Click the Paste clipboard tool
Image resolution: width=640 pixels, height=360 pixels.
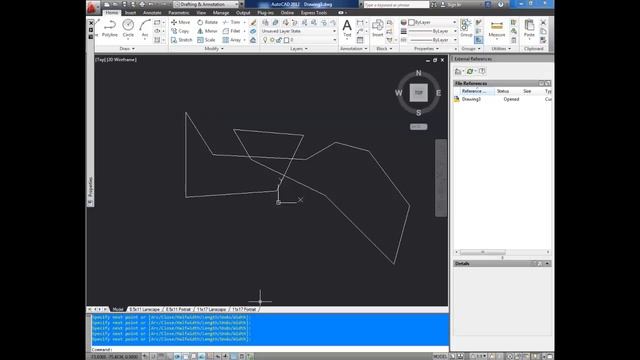[x=529, y=28]
